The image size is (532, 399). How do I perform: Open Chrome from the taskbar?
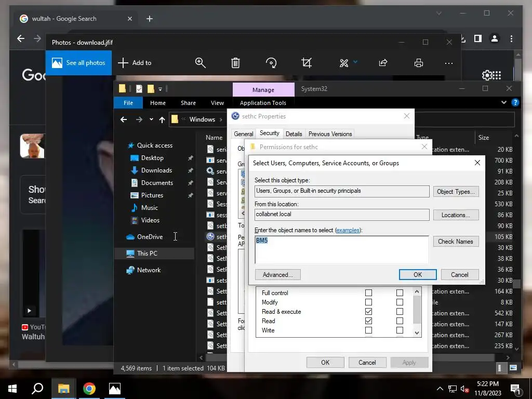pyautogui.click(x=89, y=389)
